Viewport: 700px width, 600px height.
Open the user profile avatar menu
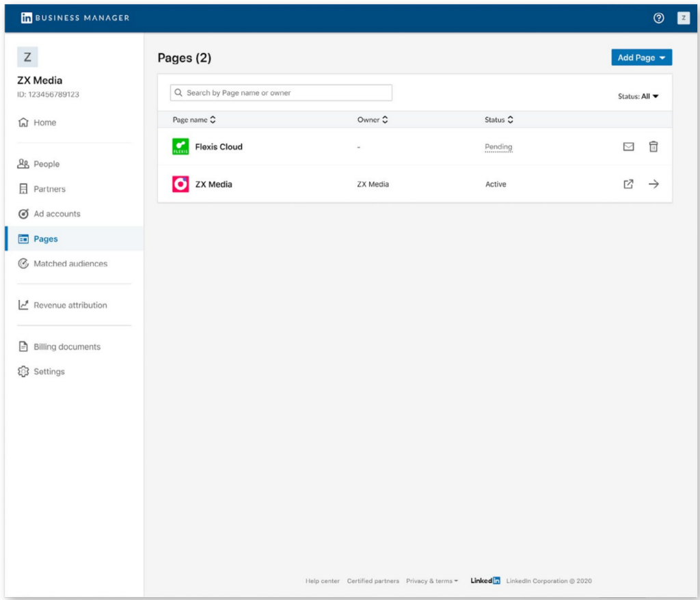click(683, 18)
